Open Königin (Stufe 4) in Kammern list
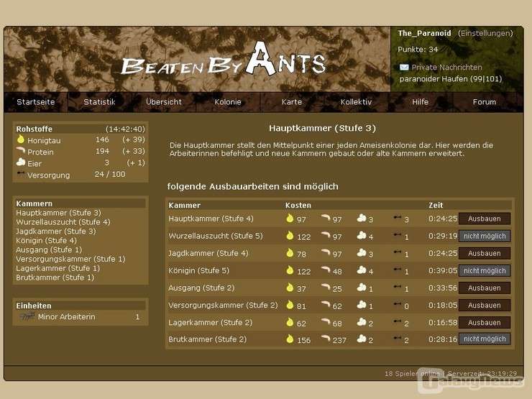This screenshot has width=532, height=399. tap(46, 241)
